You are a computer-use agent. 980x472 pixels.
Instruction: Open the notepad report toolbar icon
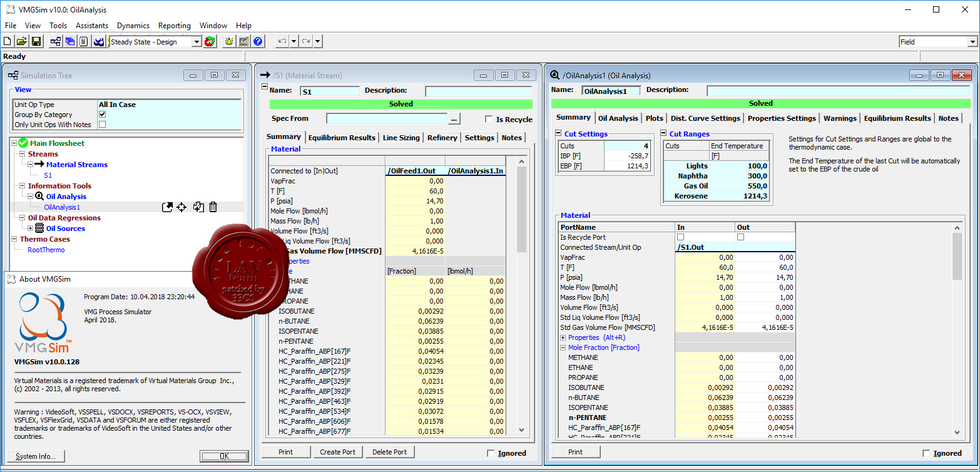[83, 41]
